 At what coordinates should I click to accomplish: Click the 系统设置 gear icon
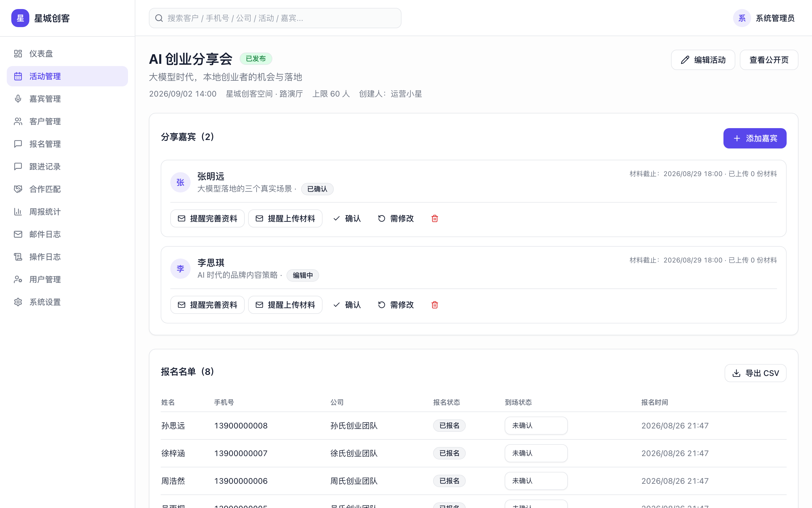(18, 302)
